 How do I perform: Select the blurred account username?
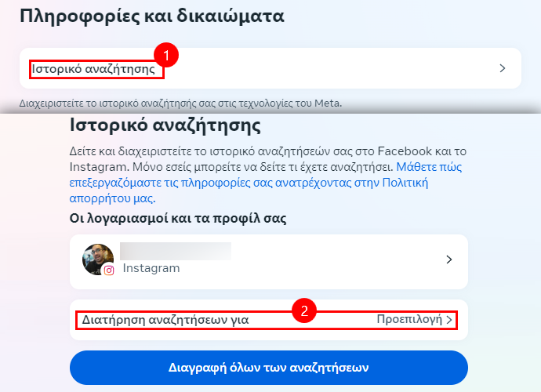(x=176, y=251)
